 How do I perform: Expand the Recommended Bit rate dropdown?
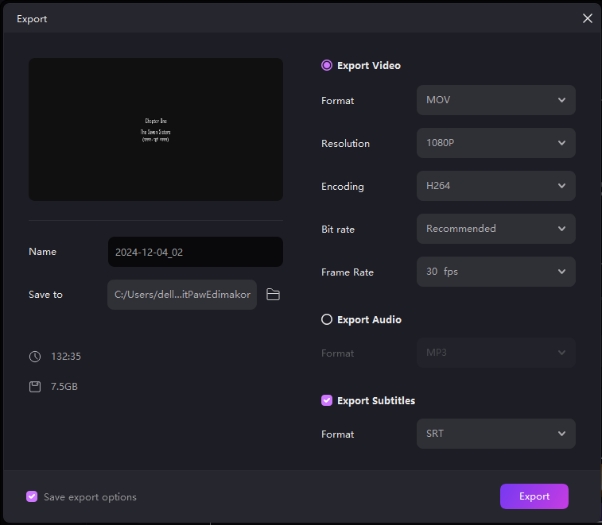[495, 229]
